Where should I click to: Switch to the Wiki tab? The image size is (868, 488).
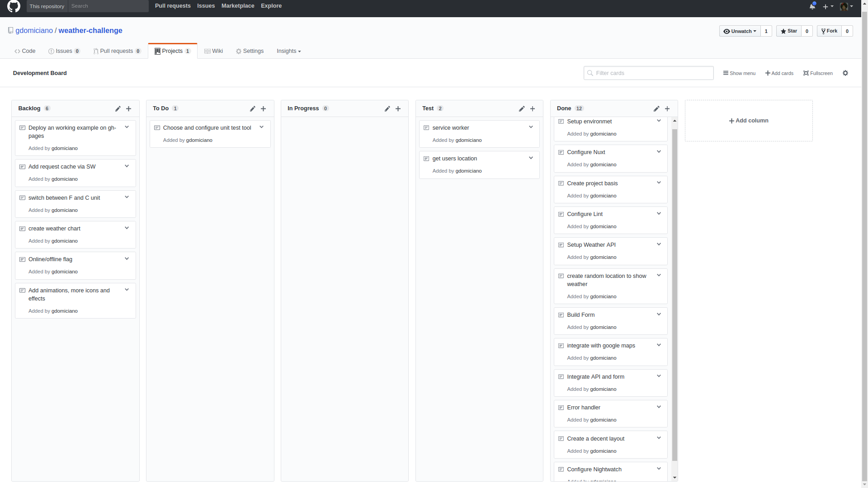[x=213, y=51]
